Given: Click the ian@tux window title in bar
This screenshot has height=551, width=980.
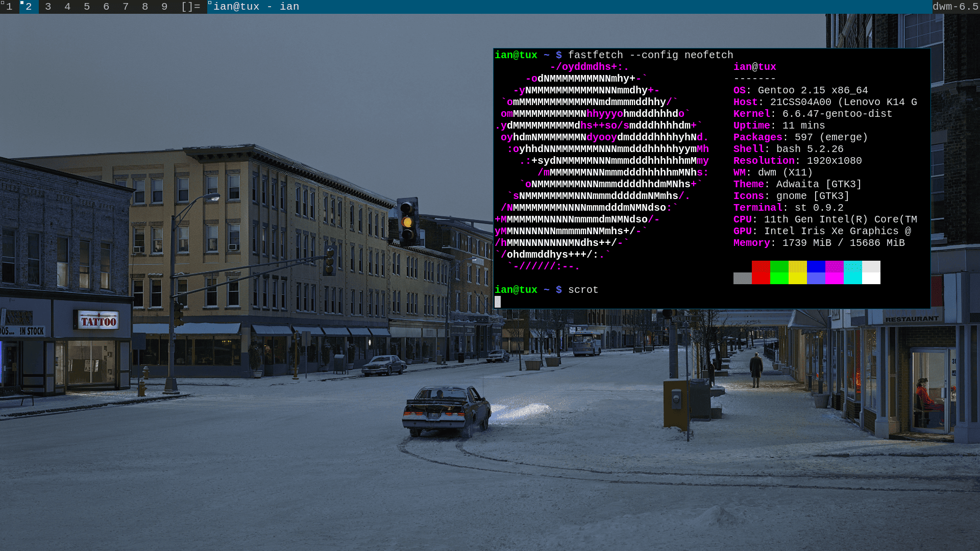Looking at the screenshot, I should click(x=256, y=7).
